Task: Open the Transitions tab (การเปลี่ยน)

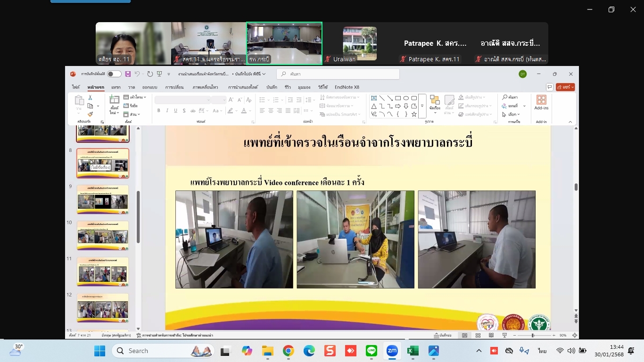Action: pyautogui.click(x=174, y=87)
